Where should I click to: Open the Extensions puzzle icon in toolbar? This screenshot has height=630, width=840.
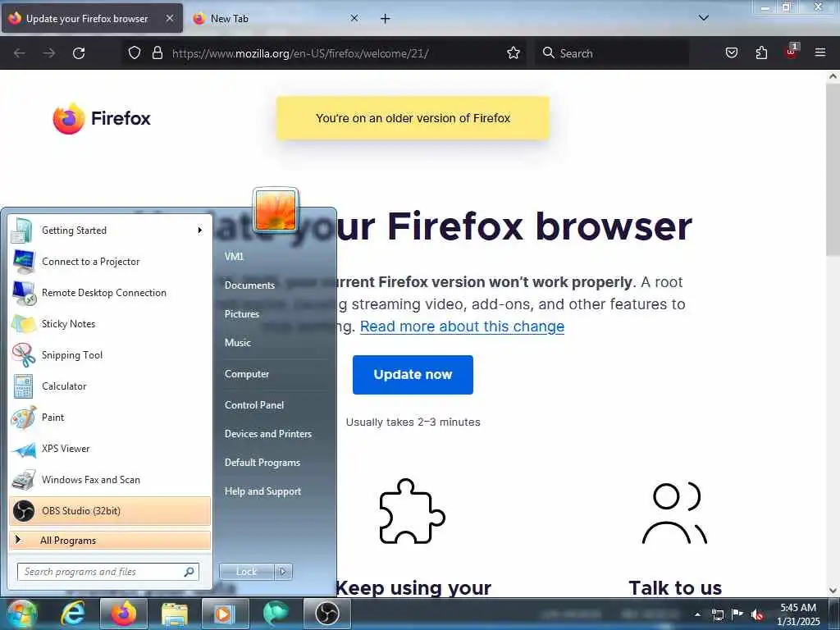[x=761, y=53]
